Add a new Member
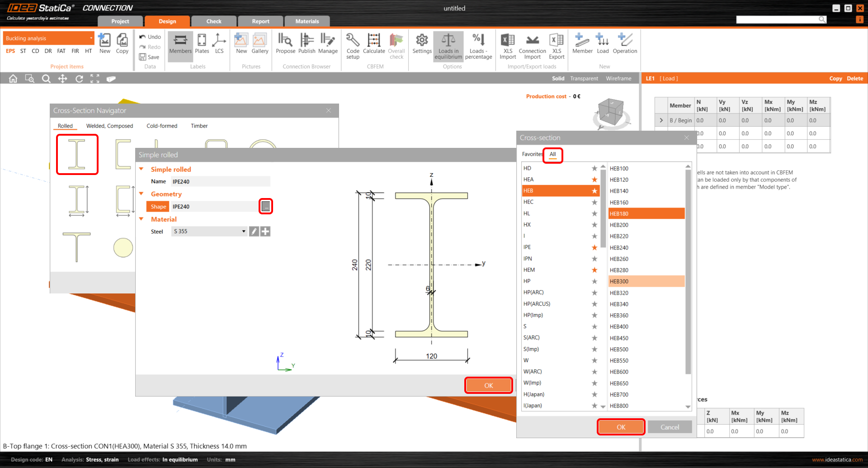The height and width of the screenshot is (468, 868). coord(582,44)
